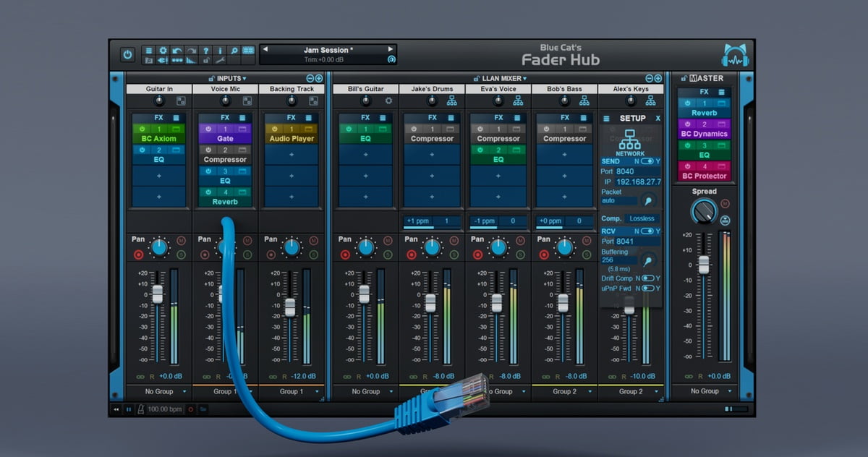
Task: Open the help question mark icon
Action: 206,51
